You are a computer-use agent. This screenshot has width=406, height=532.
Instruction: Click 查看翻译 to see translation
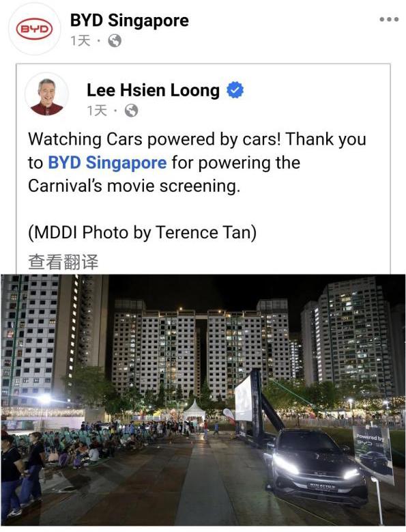(63, 262)
